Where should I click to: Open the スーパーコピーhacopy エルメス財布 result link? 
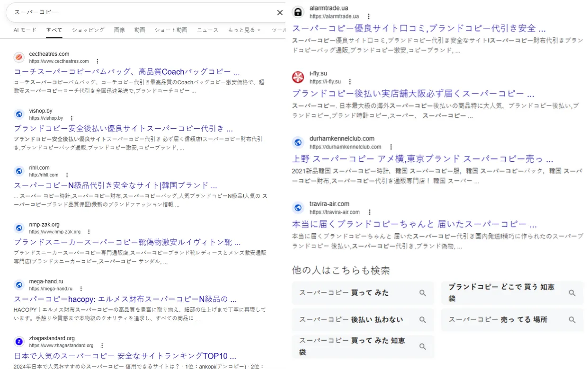coord(125,299)
